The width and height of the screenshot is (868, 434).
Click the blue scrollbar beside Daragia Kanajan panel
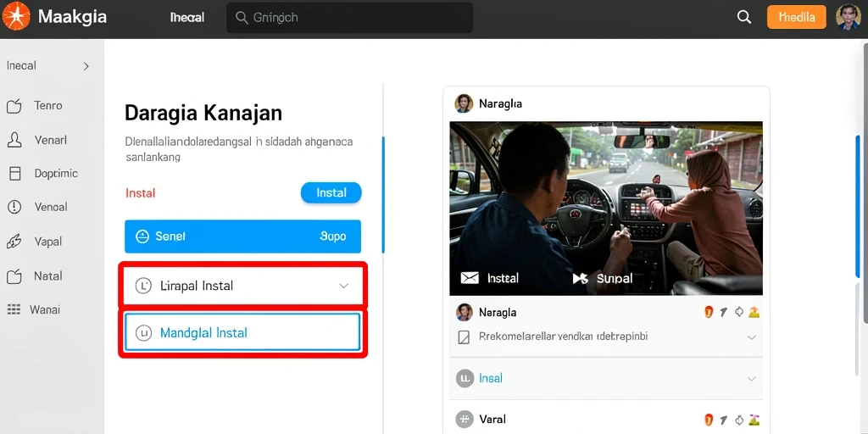point(383,195)
